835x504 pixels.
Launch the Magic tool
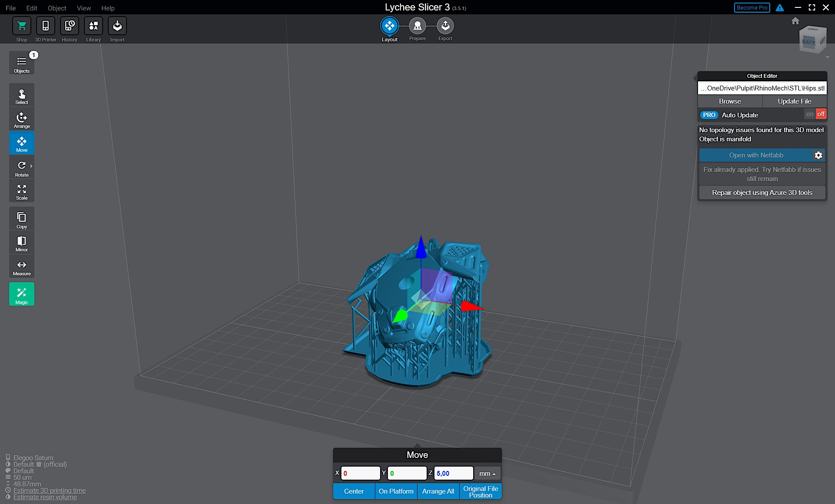[x=22, y=294]
